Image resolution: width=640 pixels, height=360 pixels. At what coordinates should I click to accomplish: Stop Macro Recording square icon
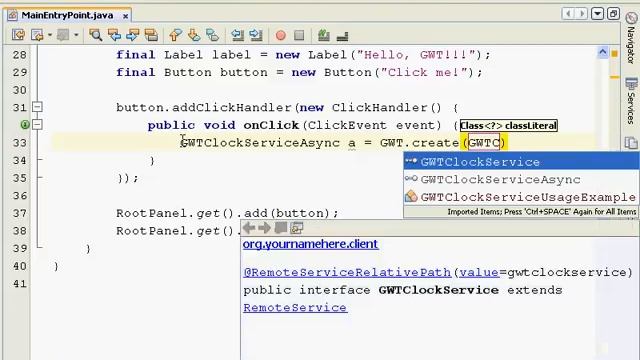tap(299, 36)
